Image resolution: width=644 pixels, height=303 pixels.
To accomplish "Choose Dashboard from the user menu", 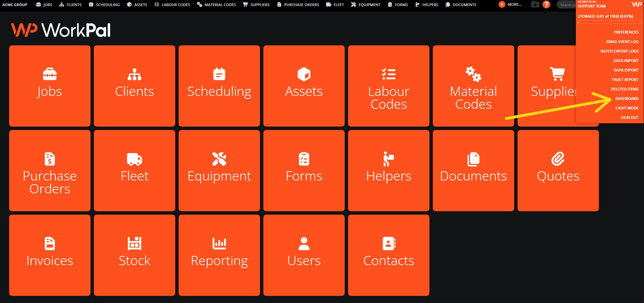I will coord(627,99).
